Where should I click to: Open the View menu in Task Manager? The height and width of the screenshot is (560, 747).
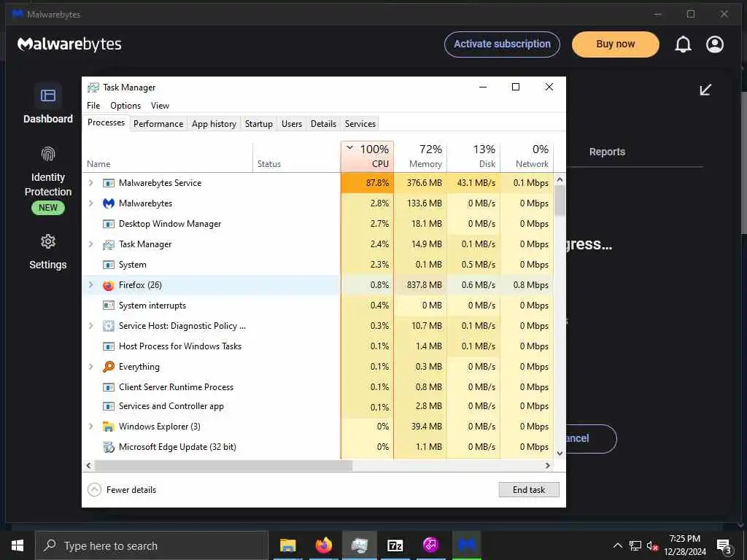pos(160,106)
